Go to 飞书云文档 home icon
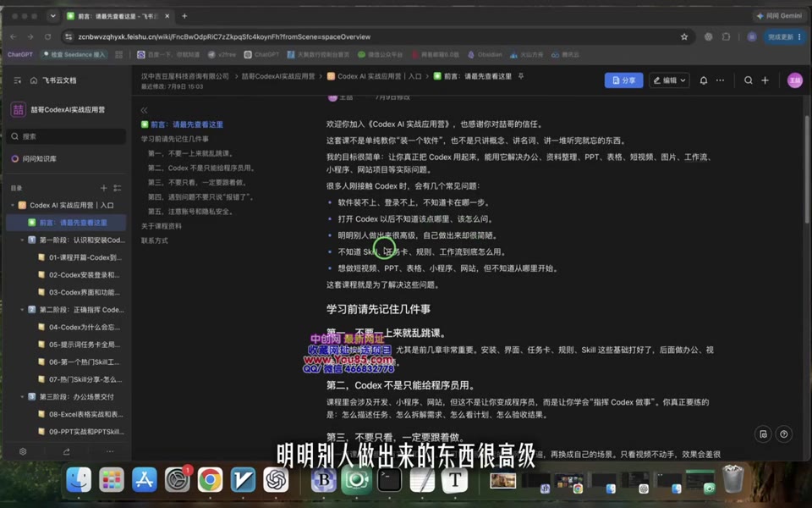This screenshot has width=812, height=508. pyautogui.click(x=34, y=80)
